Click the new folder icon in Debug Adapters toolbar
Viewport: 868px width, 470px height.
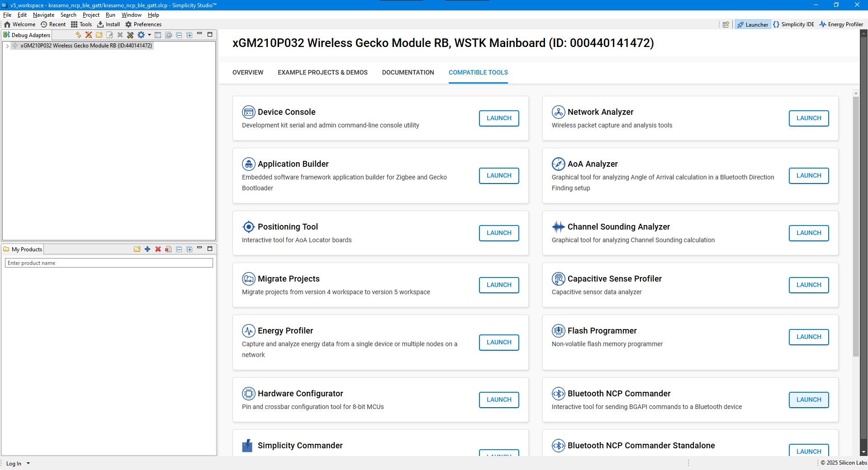pos(99,35)
